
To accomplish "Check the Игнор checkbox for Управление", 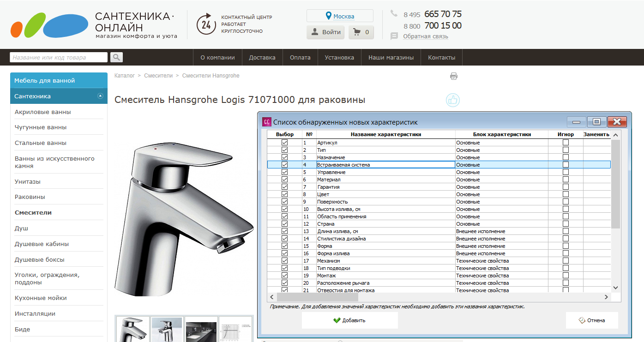I will (566, 172).
